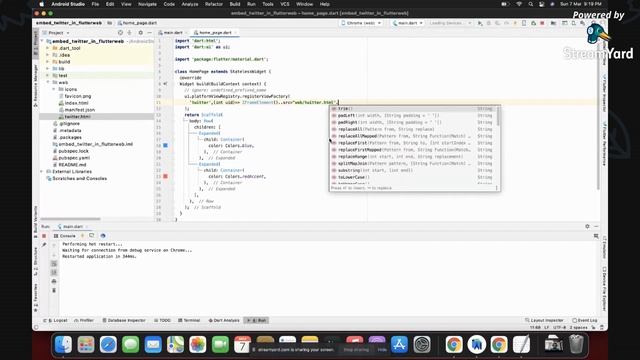
Task: Toggle the red gutter marker on line 23
Action: click(165, 176)
